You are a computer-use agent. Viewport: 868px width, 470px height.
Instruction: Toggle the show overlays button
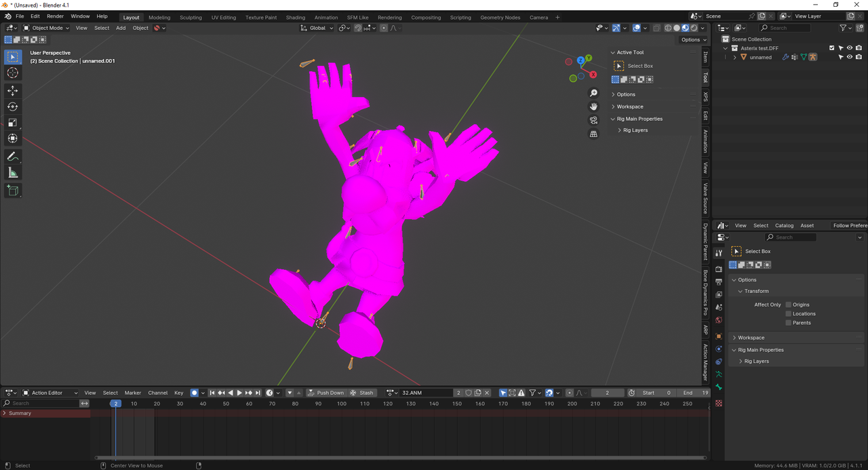click(637, 28)
